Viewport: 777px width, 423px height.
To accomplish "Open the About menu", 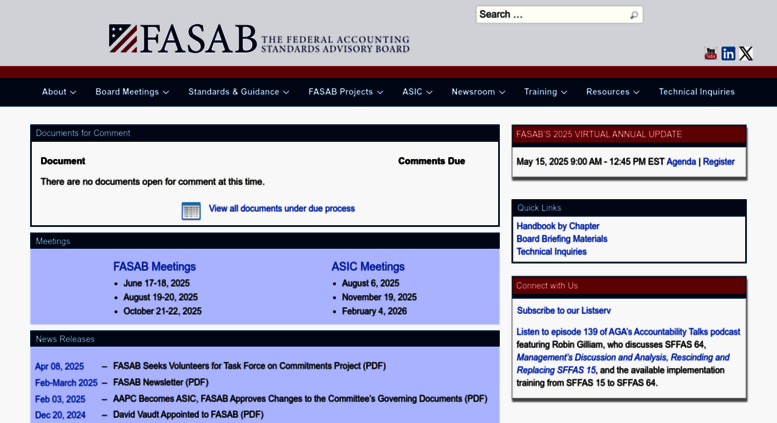I will (x=59, y=92).
